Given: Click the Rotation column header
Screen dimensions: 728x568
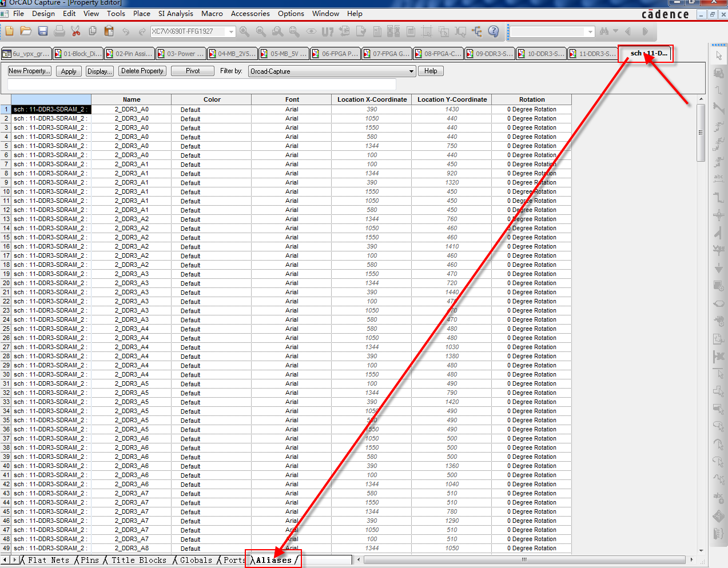Looking at the screenshot, I should click(532, 99).
